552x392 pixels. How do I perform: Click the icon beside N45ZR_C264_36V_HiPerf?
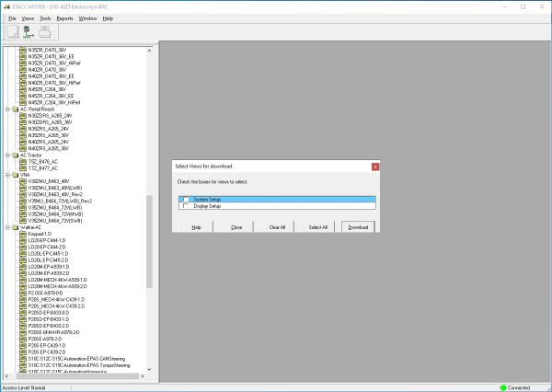[23, 102]
